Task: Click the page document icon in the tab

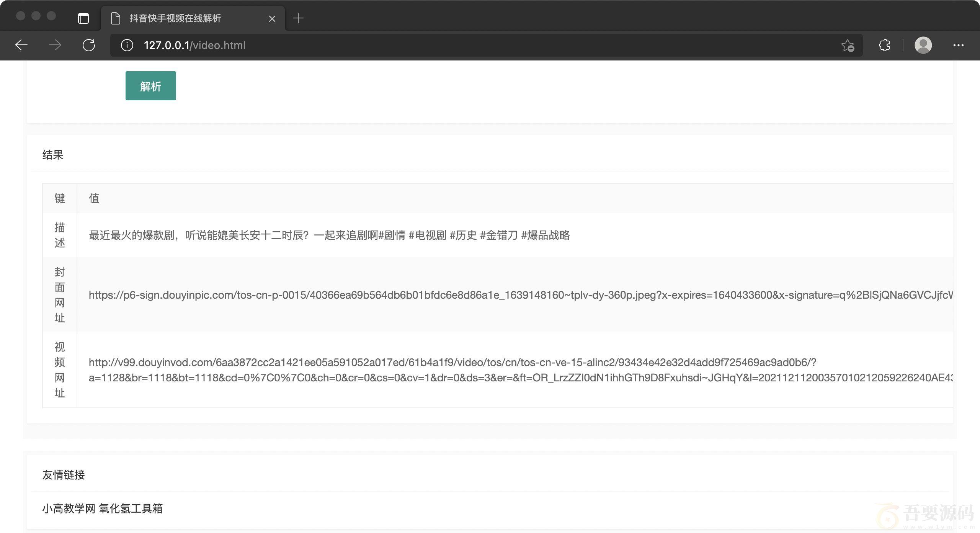Action: (116, 18)
